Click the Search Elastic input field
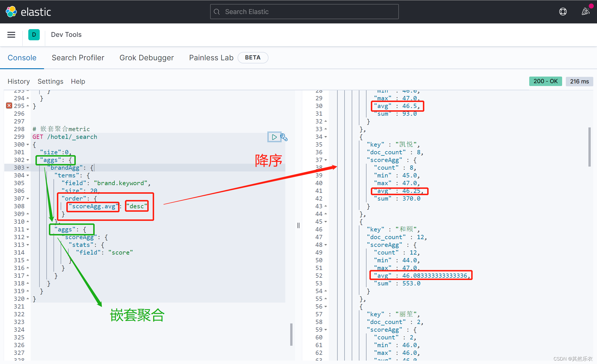 (x=304, y=11)
